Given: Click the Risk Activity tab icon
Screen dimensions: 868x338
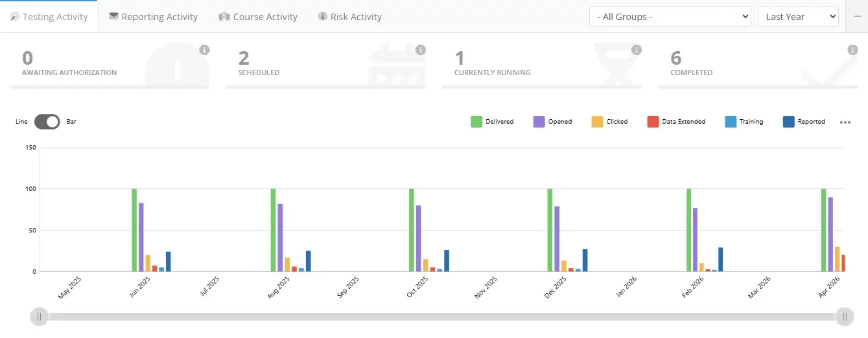Looking at the screenshot, I should [x=322, y=17].
